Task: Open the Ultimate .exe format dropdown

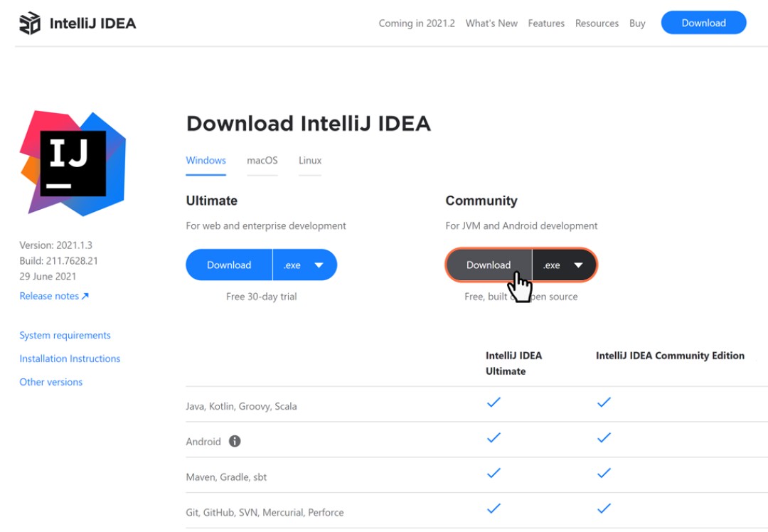Action: (304, 265)
